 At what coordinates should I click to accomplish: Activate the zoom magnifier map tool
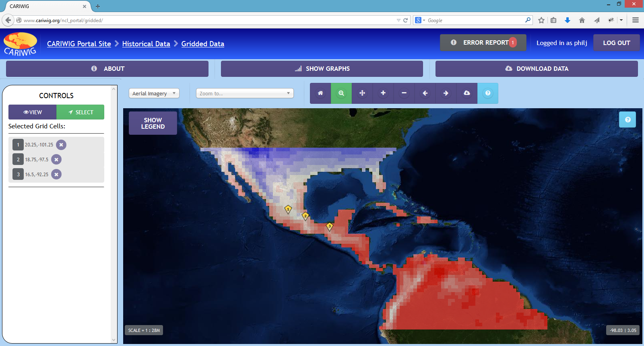point(341,93)
